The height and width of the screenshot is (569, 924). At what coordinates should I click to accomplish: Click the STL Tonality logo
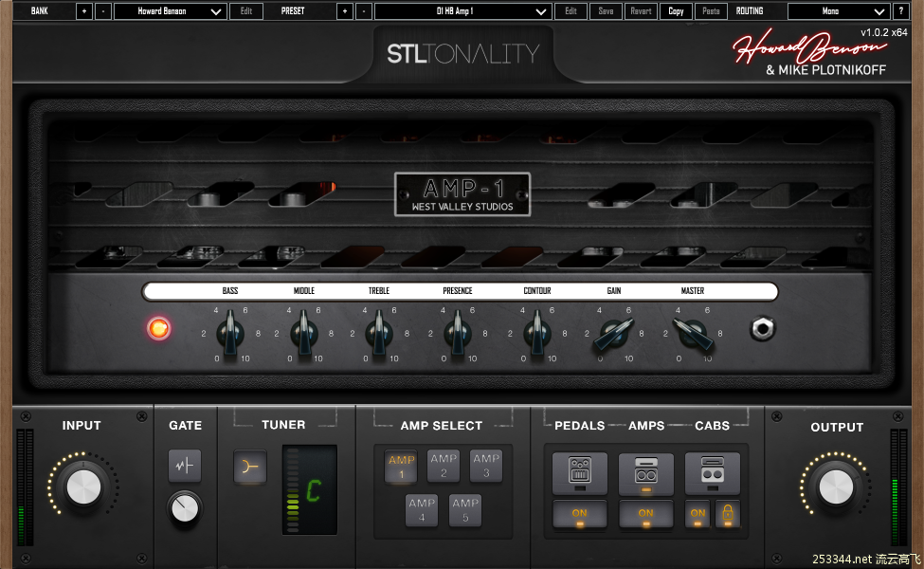click(x=463, y=54)
